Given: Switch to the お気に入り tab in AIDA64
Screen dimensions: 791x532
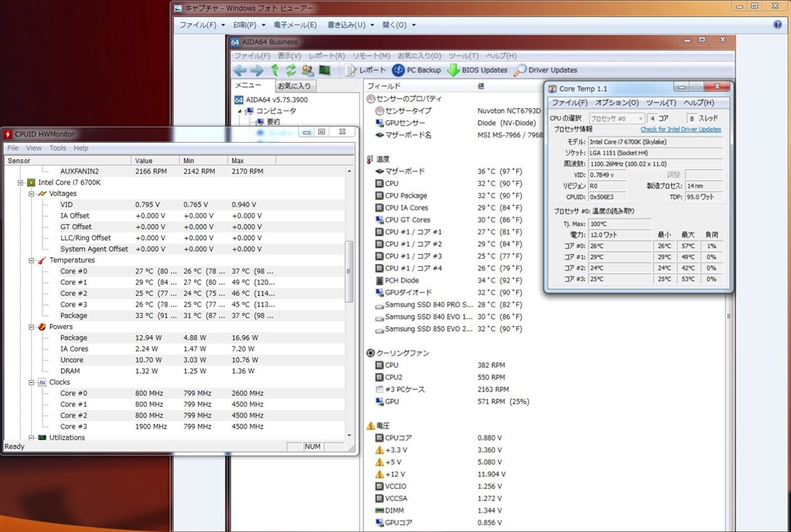Looking at the screenshot, I should point(294,86).
